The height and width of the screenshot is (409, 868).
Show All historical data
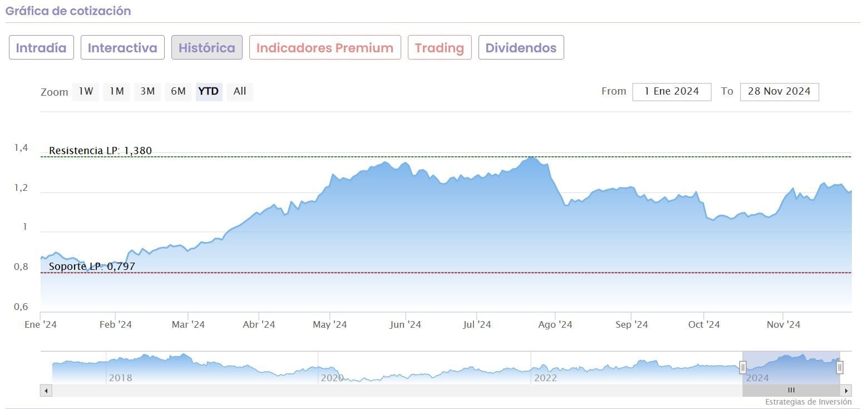click(x=240, y=91)
